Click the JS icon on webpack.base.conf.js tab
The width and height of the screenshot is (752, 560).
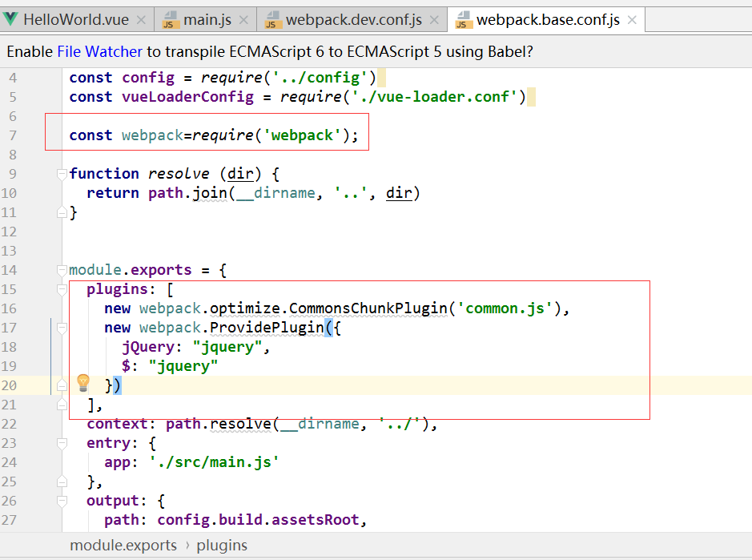462,20
